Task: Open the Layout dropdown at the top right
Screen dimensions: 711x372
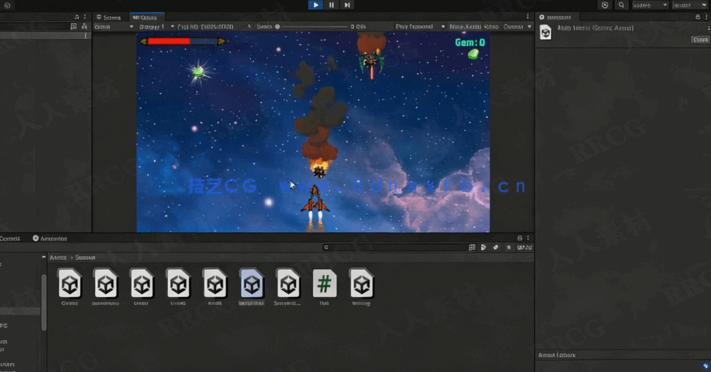Action: [x=689, y=5]
